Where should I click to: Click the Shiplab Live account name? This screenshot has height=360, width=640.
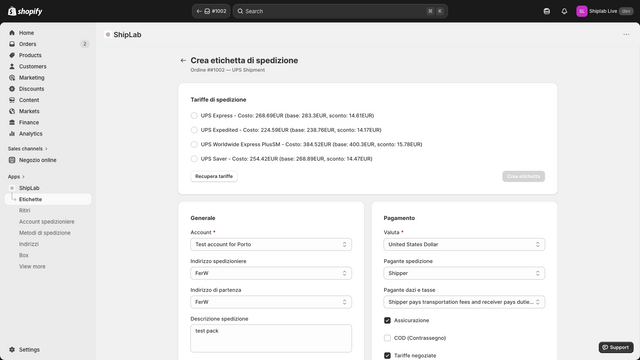coord(603,11)
